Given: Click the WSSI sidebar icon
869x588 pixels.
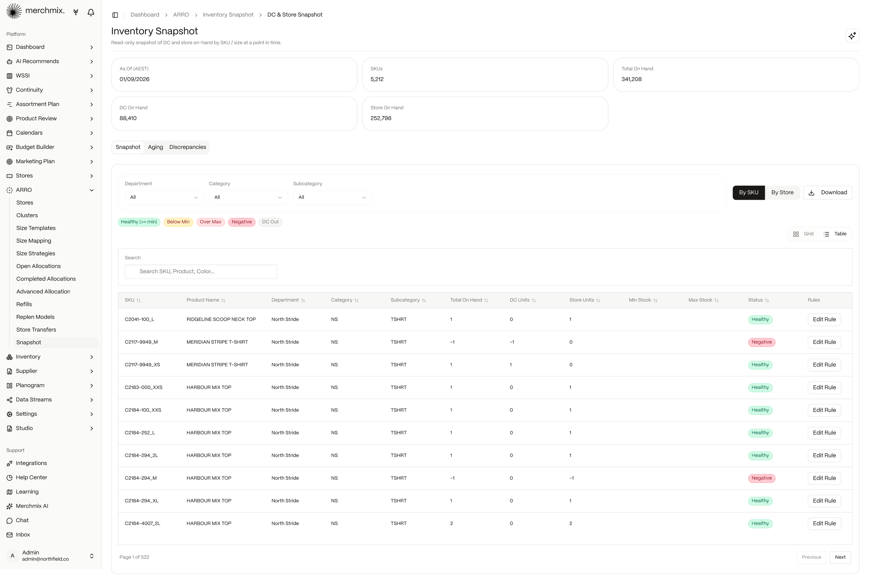Looking at the screenshot, I should click(10, 76).
